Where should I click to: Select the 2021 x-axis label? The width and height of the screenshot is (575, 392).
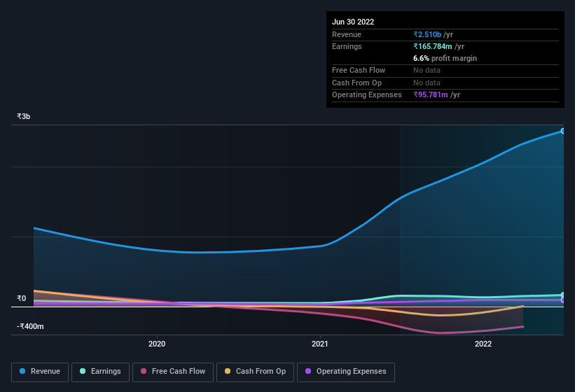tap(320, 344)
